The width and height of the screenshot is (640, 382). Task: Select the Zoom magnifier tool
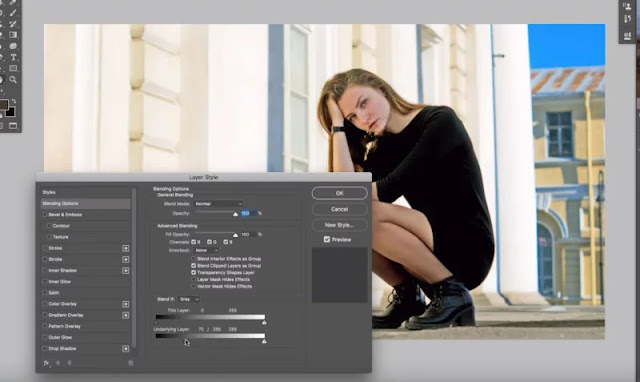coord(13,80)
